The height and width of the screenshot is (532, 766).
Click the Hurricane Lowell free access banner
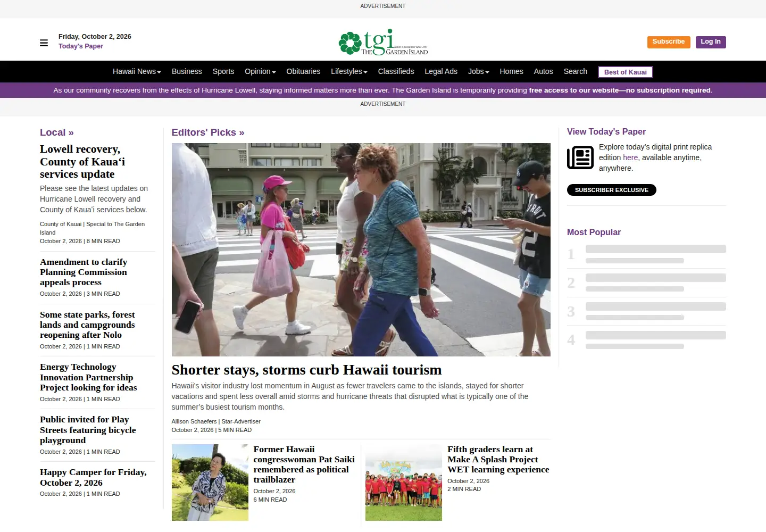coord(383,90)
